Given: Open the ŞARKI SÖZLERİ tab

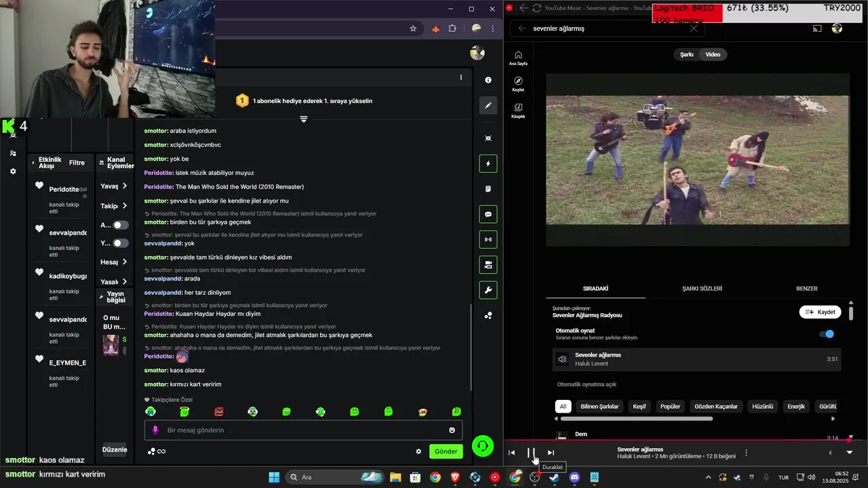Looking at the screenshot, I should (x=702, y=289).
